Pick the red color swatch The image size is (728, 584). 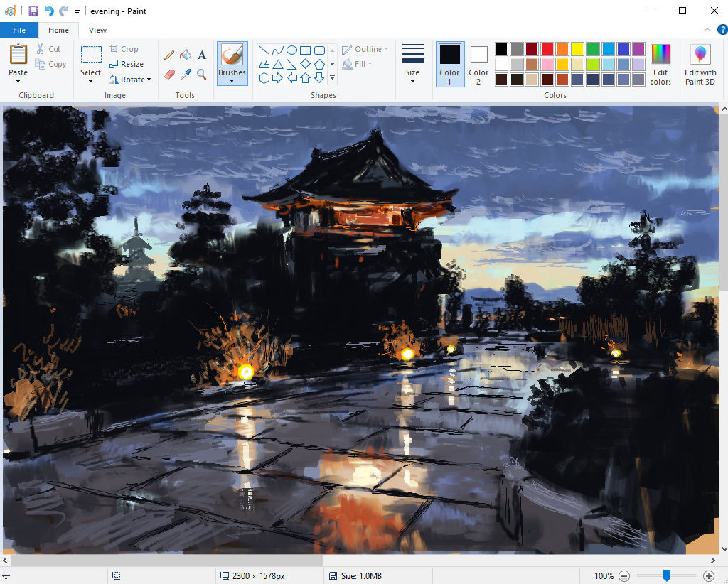pyautogui.click(x=547, y=49)
